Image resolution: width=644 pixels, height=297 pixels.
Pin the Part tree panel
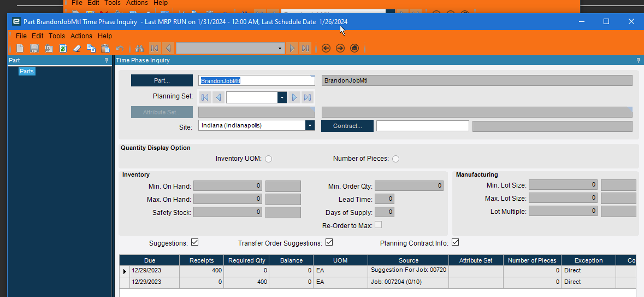[x=107, y=60]
